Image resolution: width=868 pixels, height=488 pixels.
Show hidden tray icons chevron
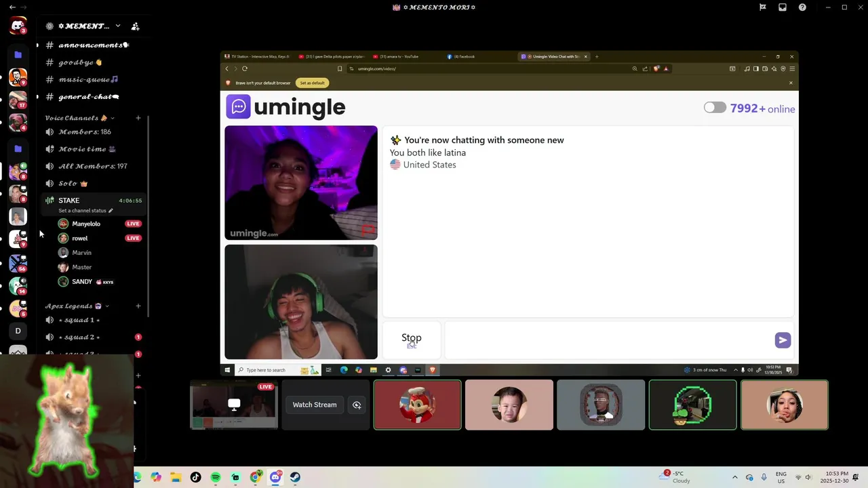pos(735,477)
